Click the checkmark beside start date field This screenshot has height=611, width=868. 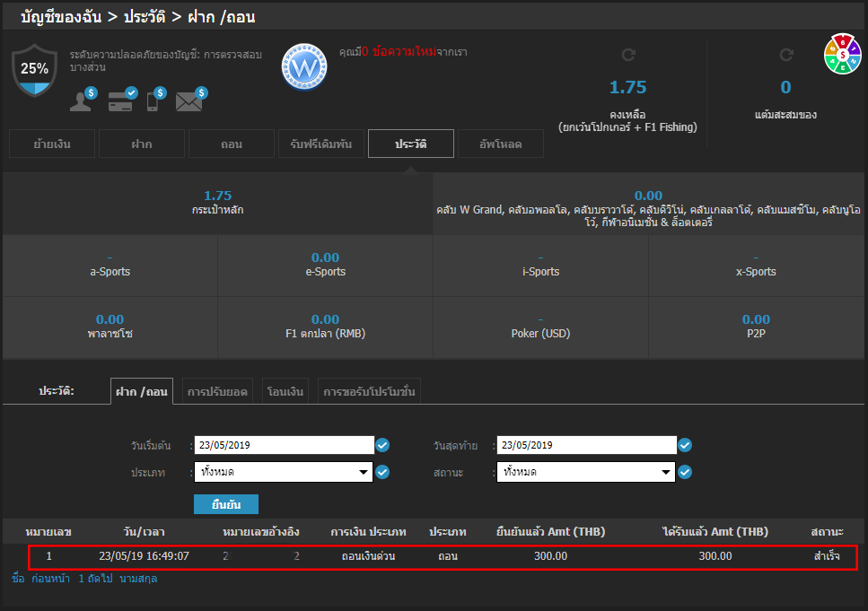382,445
